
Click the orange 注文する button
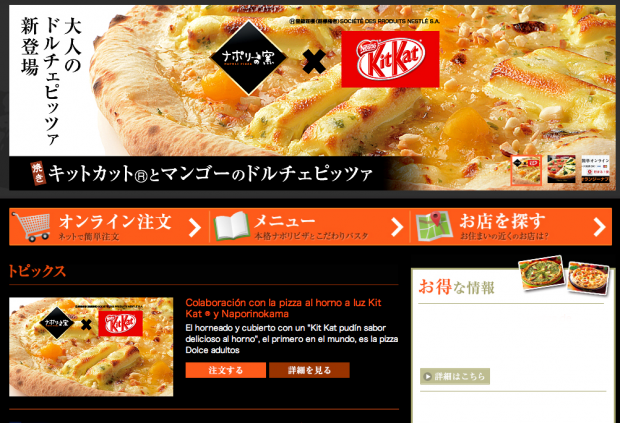coord(225,370)
